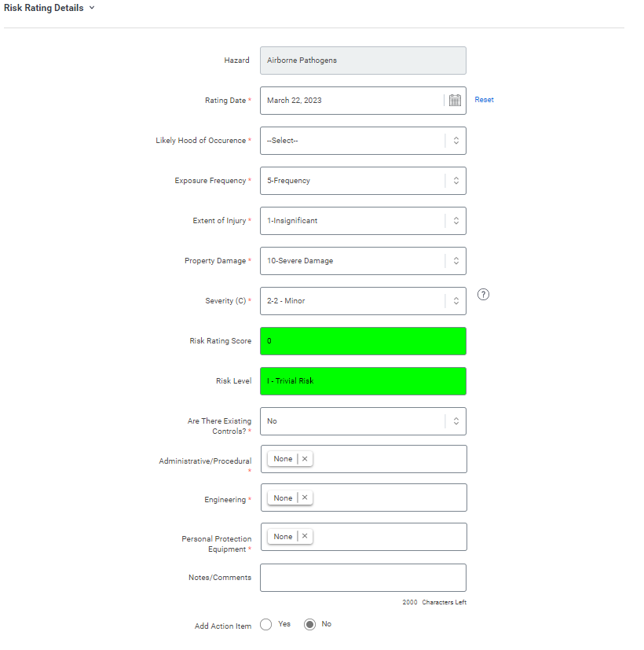
Task: Click the green Risk Level Trivial Risk field
Action: tap(363, 381)
